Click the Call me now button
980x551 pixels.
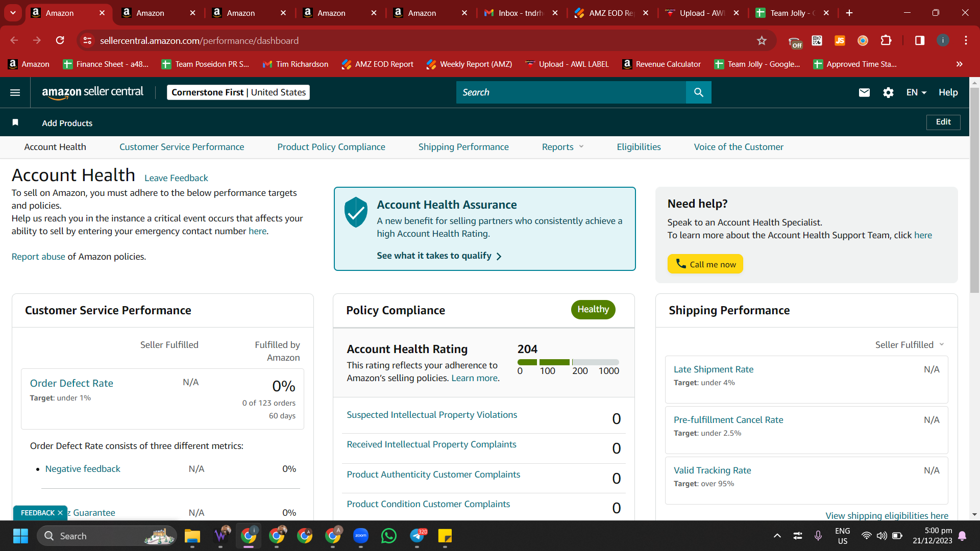point(705,264)
